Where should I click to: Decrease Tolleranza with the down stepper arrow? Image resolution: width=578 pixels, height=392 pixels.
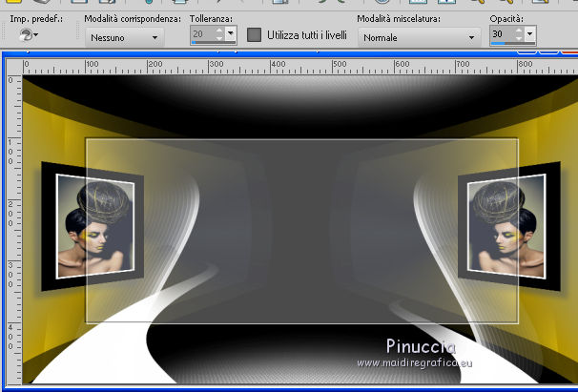pos(219,37)
